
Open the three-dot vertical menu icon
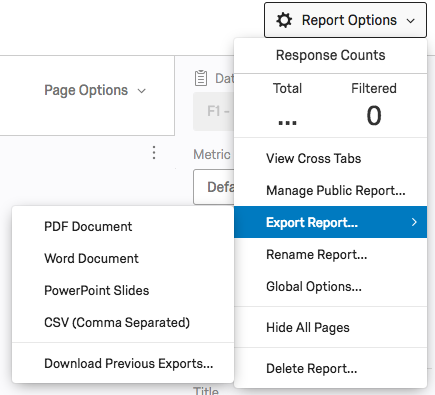[x=154, y=153]
